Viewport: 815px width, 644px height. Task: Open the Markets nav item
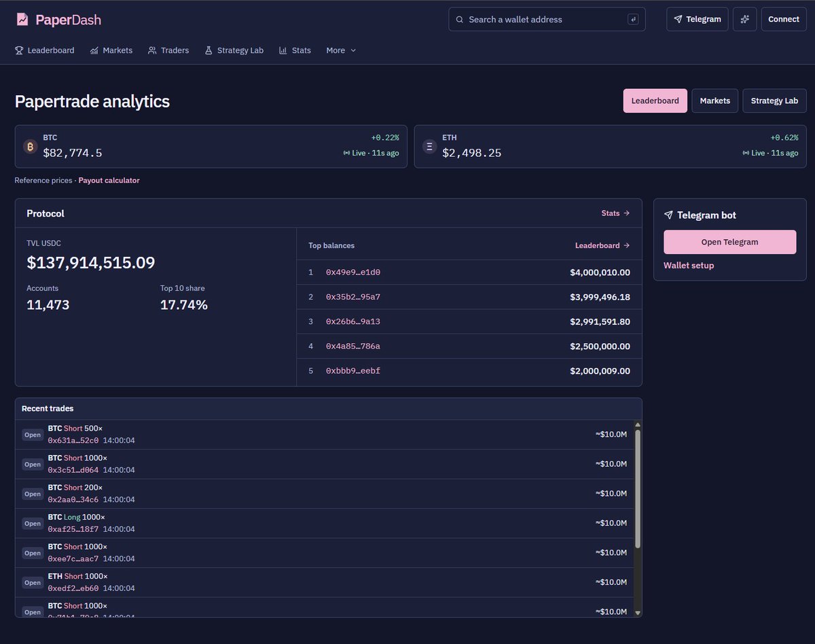point(111,50)
